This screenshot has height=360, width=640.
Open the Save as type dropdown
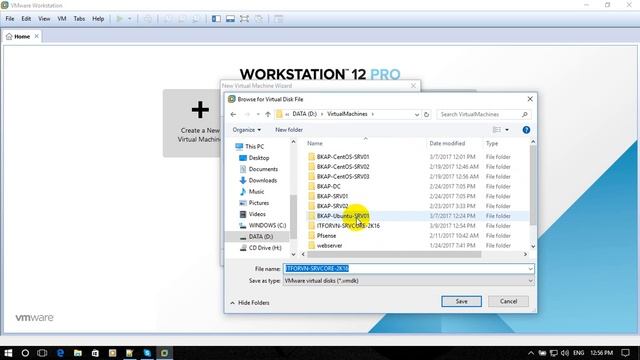(x=408, y=281)
